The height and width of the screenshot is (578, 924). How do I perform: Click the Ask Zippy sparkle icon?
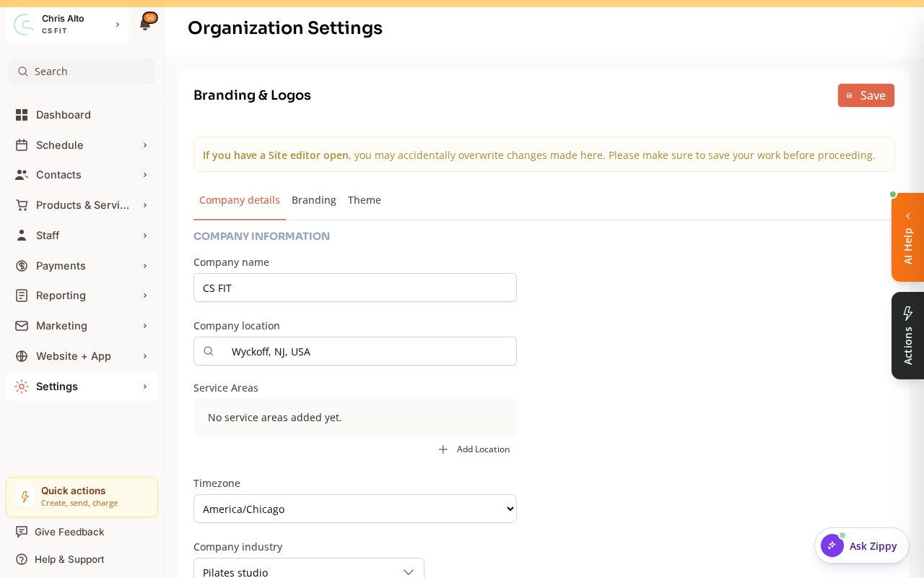832,545
